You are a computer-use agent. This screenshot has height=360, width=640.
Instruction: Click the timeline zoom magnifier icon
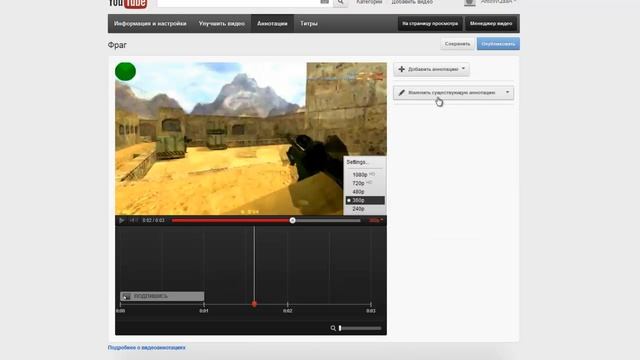coord(333,328)
